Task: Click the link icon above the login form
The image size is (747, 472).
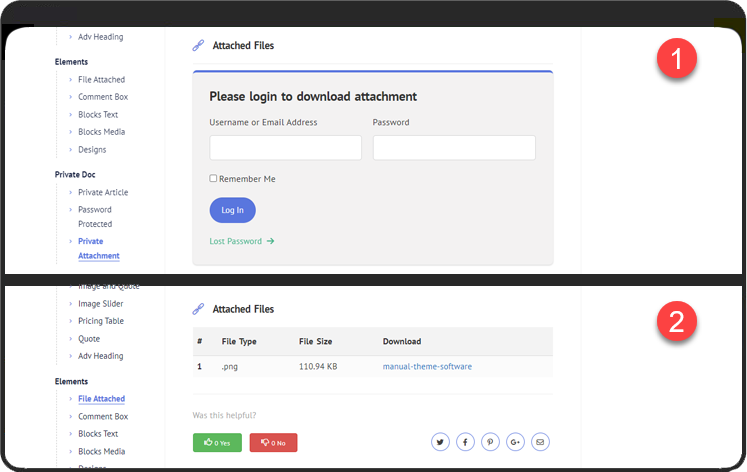Action: coord(198,45)
